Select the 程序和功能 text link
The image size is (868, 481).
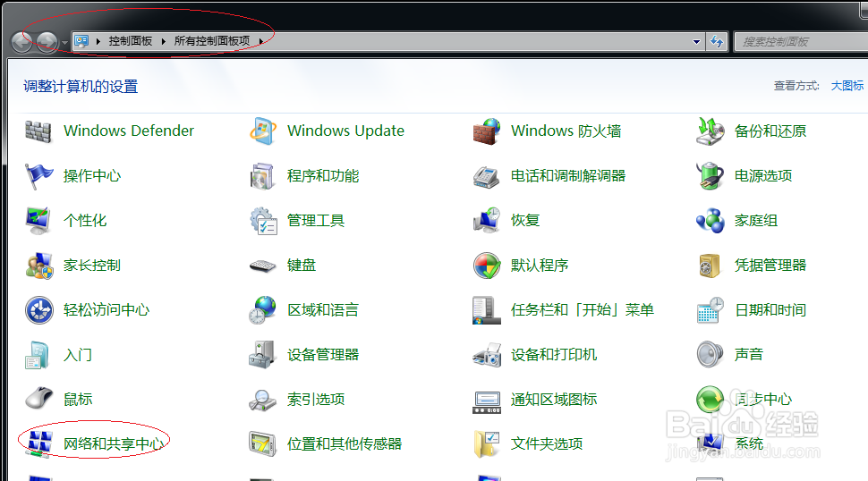pos(323,176)
